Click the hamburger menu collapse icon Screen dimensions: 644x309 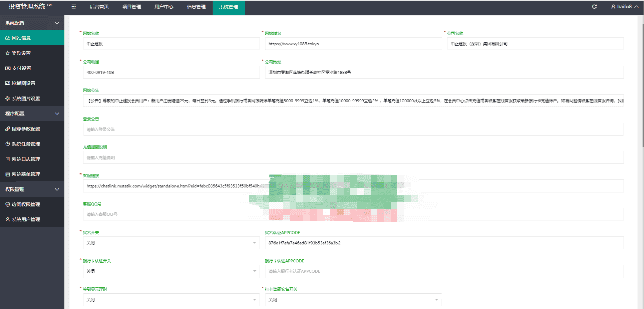point(74,7)
